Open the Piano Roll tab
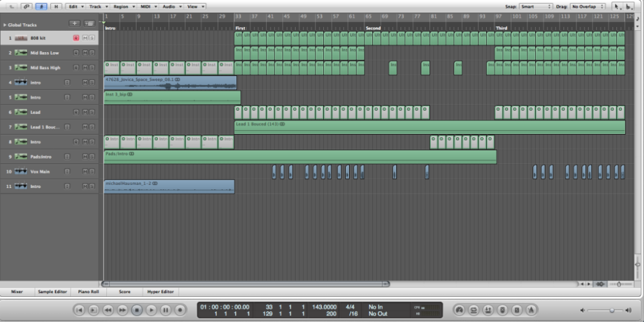The height and width of the screenshot is (322, 644). [89, 292]
